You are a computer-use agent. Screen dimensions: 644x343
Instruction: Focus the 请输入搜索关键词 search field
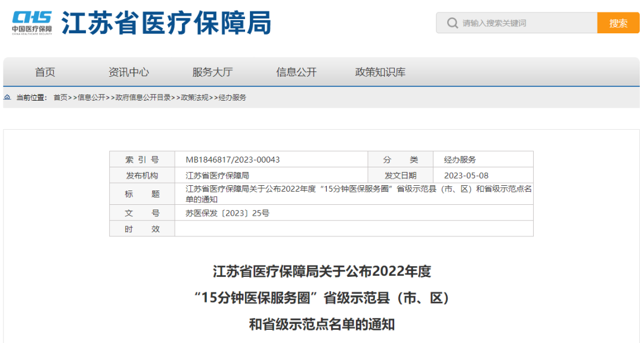[516, 23]
